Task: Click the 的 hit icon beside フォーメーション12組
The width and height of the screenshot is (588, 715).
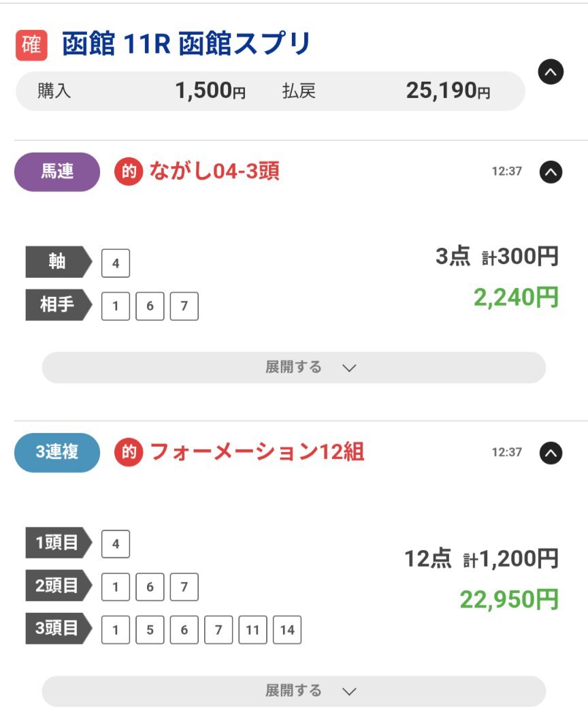Action: 129,452
